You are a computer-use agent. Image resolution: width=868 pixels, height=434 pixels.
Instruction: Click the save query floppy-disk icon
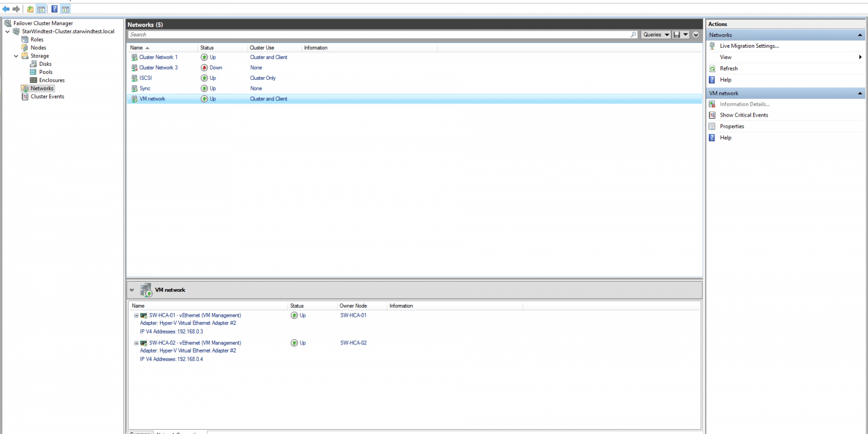coord(676,35)
